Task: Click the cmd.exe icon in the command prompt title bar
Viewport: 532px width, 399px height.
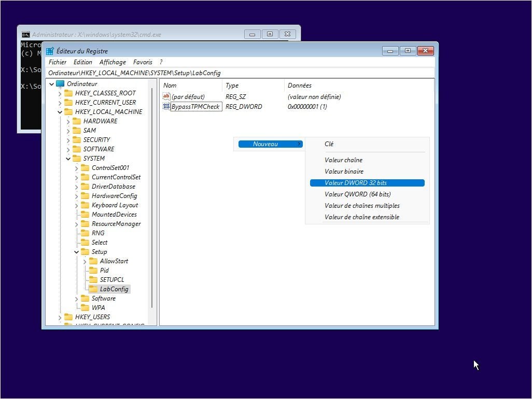Action: [25, 35]
